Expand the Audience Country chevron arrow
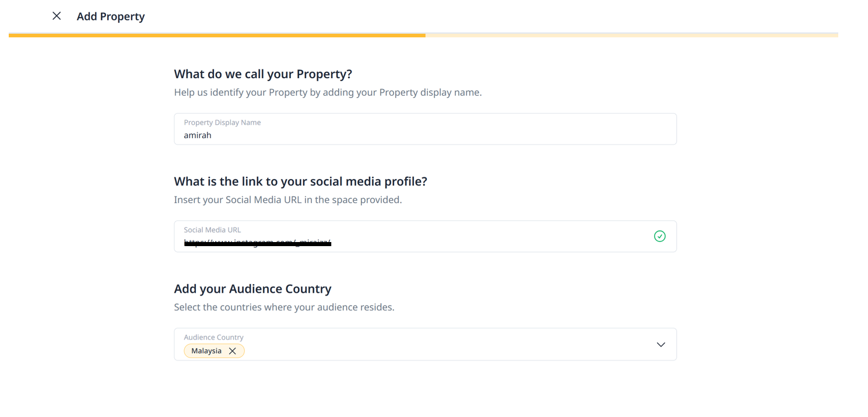The width and height of the screenshot is (868, 417). pos(660,345)
